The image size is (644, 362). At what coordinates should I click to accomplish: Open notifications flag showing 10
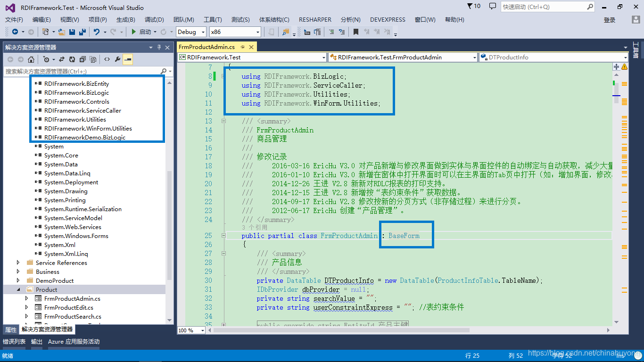474,6
